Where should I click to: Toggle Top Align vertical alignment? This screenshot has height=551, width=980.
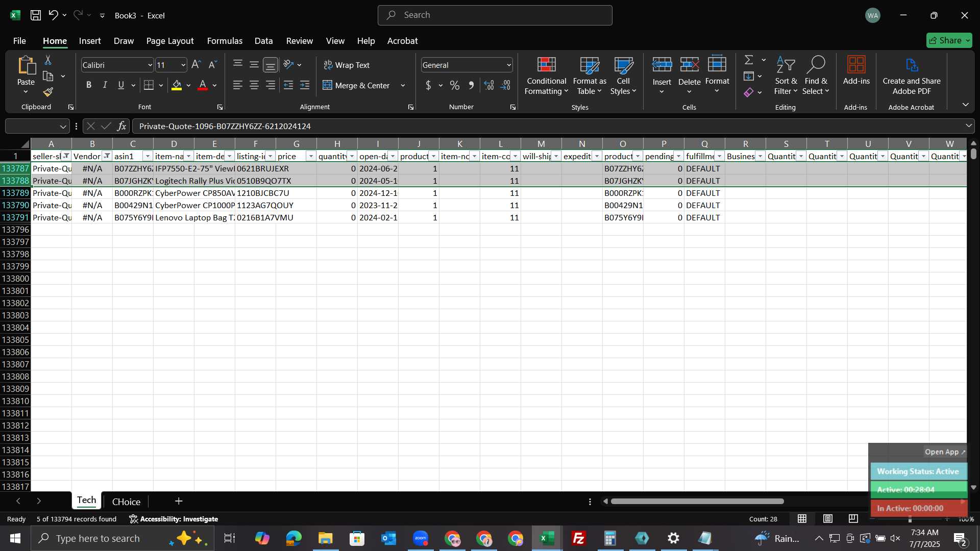(x=237, y=64)
